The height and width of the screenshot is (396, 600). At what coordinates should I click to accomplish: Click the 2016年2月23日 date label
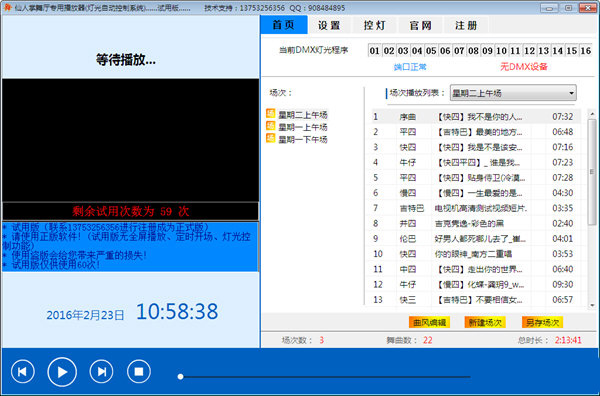[85, 315]
